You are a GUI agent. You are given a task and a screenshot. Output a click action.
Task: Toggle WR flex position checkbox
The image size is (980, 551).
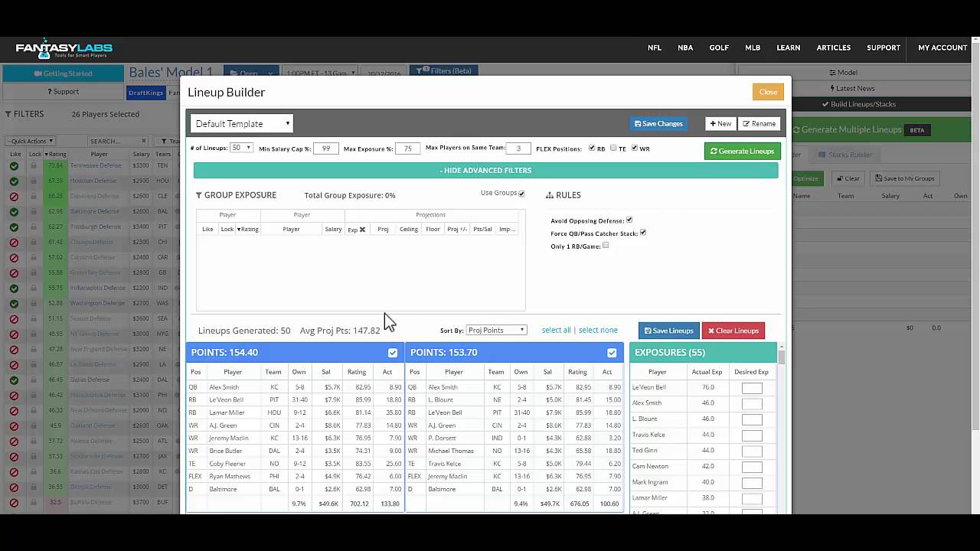click(635, 148)
